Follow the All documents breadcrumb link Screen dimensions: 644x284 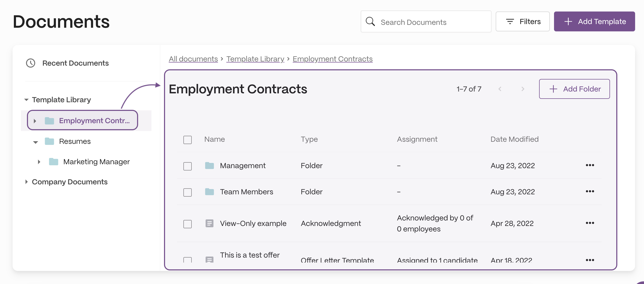[193, 59]
